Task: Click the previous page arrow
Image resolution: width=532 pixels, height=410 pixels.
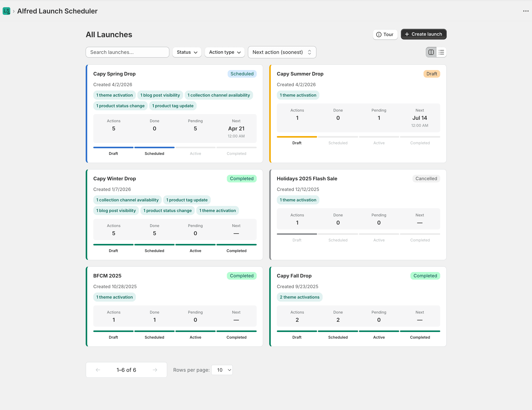Action: [98, 370]
